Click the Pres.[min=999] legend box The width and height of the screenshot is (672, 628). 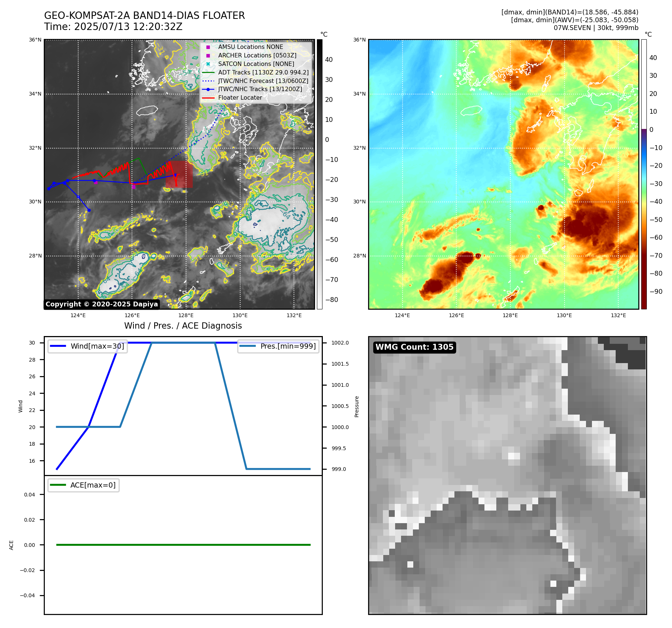(278, 346)
